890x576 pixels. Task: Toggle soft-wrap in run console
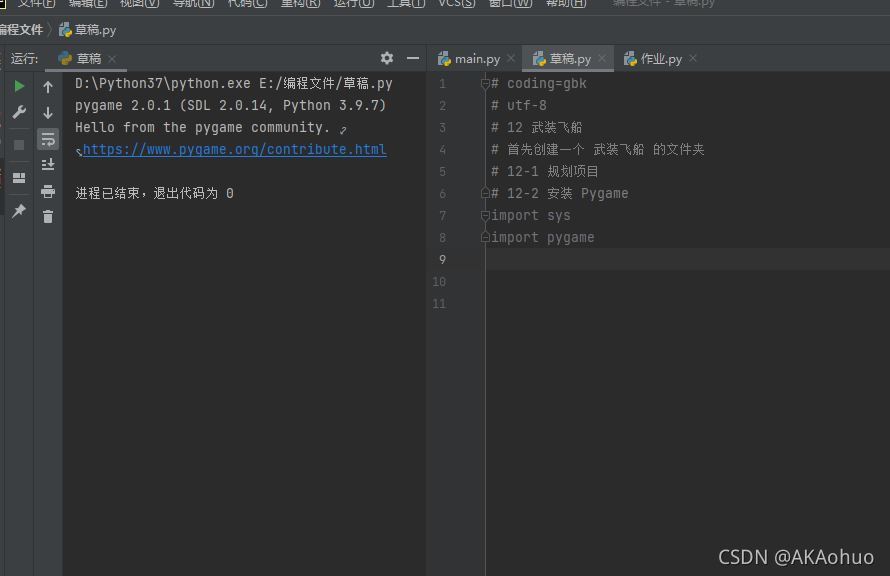coord(48,139)
